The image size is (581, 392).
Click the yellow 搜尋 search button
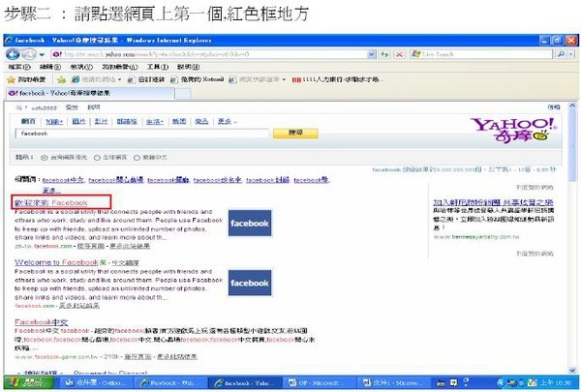(x=295, y=133)
